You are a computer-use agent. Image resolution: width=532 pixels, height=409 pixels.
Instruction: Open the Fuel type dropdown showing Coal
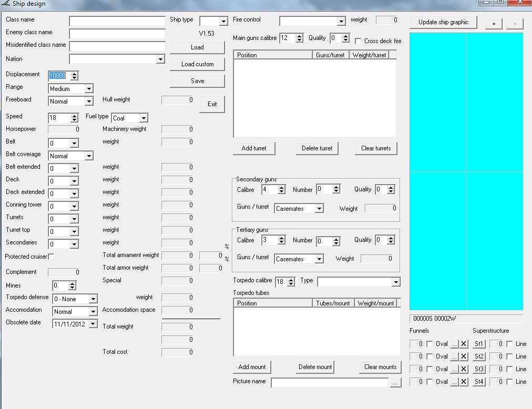pos(144,118)
